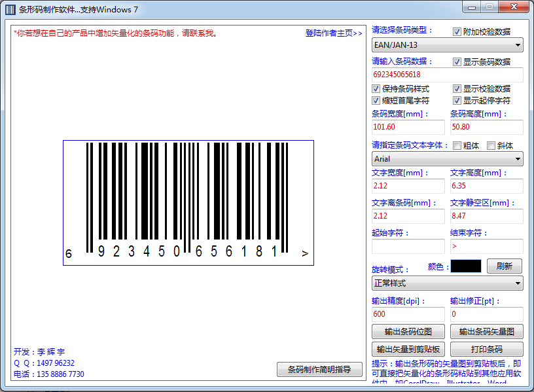Image resolution: width=534 pixels, height=392 pixels.
Task: Click the barcode app icon in the title bar
Action: (x=9, y=9)
